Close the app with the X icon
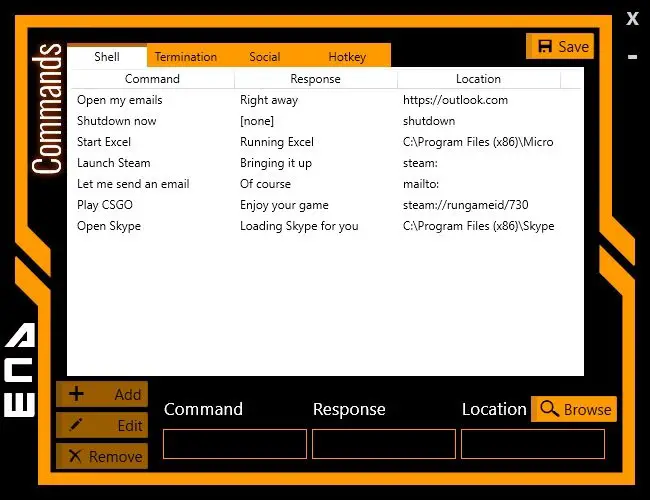650x500 pixels. [x=632, y=19]
